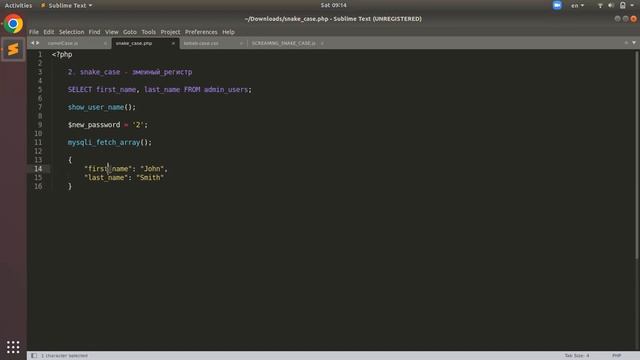This screenshot has height=360, width=640.
Task: Click 'last_name' in the SELECT statement
Action: click(x=162, y=89)
